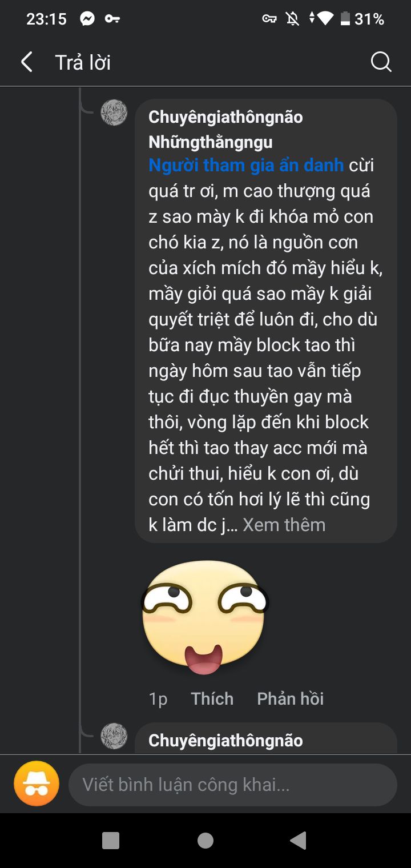Reply using Phản hồi button

[x=291, y=698]
